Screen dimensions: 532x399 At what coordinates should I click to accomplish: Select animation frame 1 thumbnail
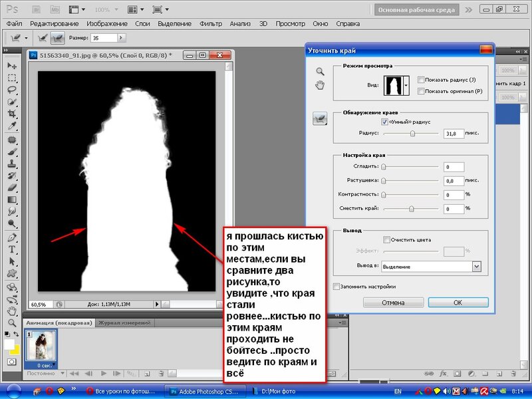click(x=41, y=345)
